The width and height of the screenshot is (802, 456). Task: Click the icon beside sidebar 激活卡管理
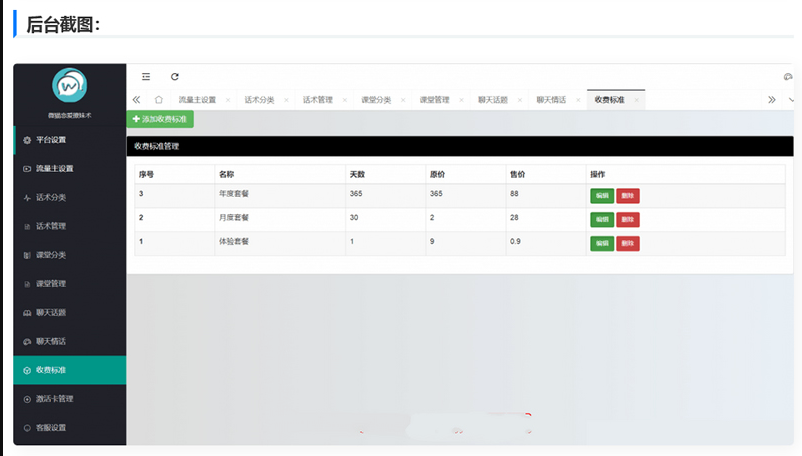tap(27, 399)
